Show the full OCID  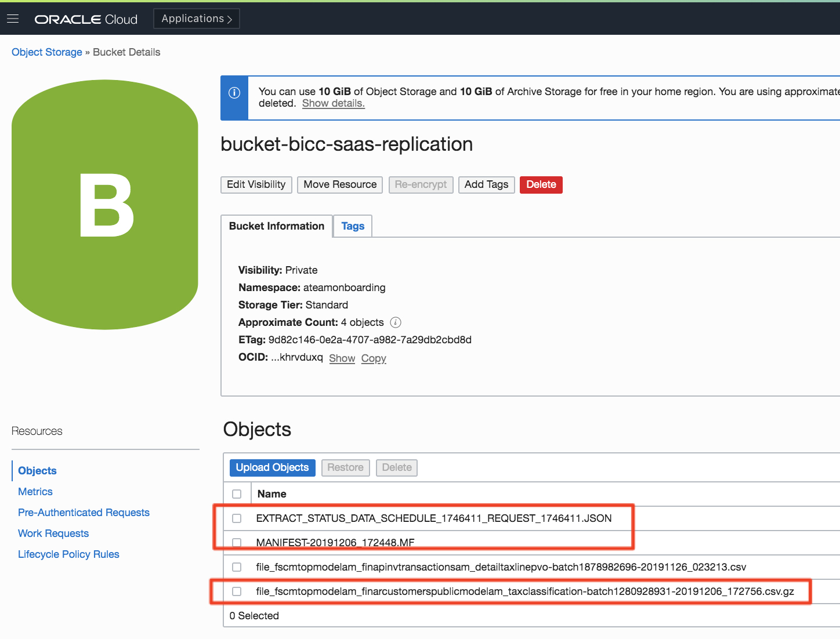pos(342,358)
